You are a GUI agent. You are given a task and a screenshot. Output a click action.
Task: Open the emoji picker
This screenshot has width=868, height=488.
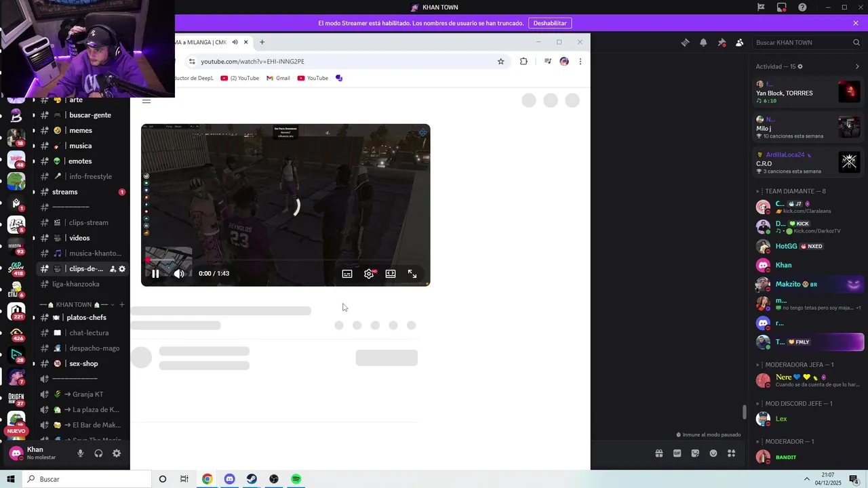pyautogui.click(x=713, y=453)
